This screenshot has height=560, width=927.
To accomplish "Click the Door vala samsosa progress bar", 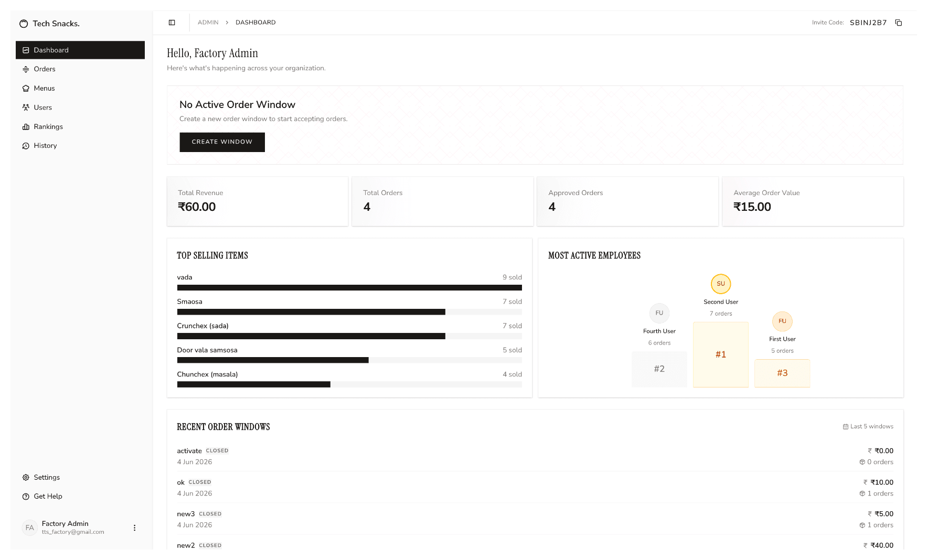I will click(349, 360).
